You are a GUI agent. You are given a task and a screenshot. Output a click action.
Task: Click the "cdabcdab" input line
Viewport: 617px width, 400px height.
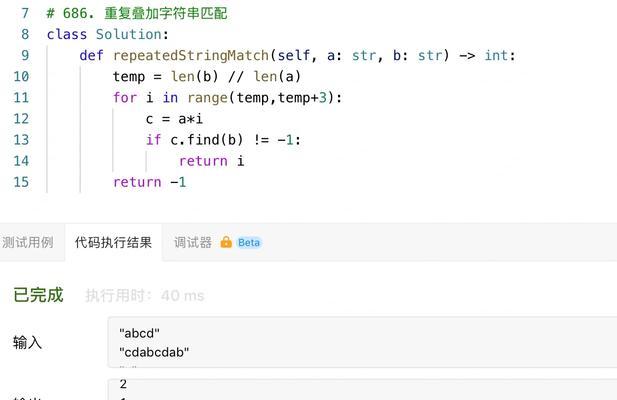coord(154,352)
